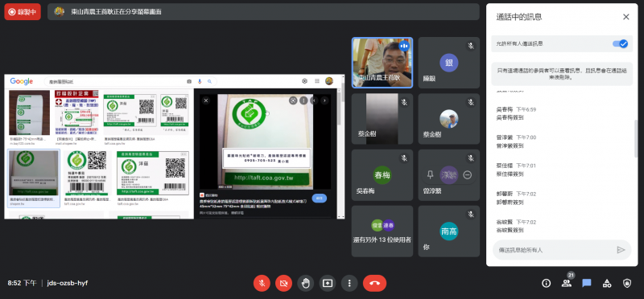
Task: Click the blue visit button under preview image
Action: pyautogui.click(x=319, y=198)
